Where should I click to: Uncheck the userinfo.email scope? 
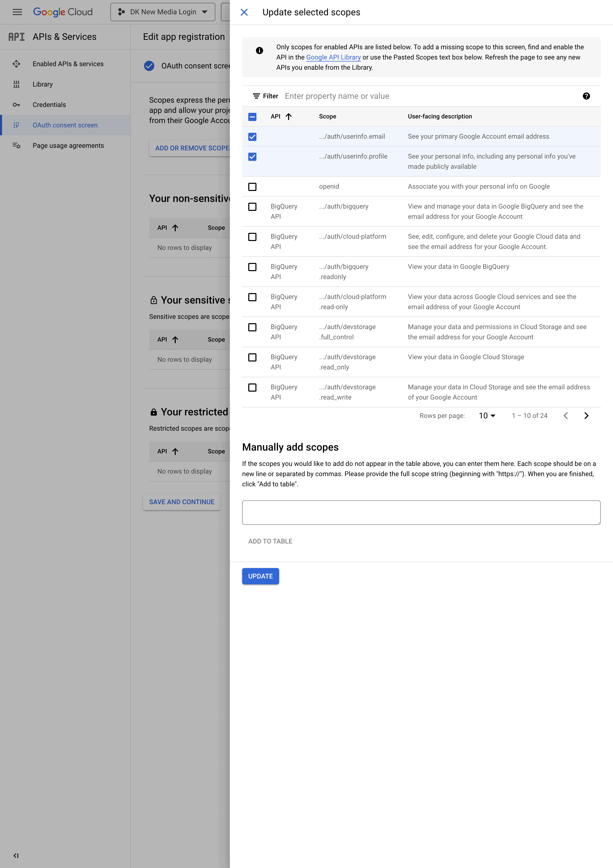pos(252,137)
